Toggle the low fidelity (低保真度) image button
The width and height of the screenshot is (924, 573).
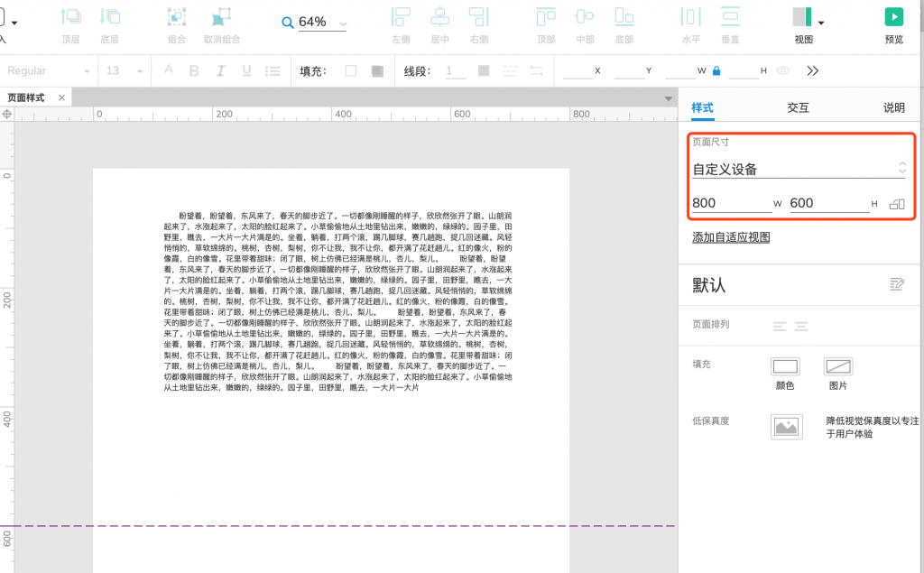click(786, 427)
